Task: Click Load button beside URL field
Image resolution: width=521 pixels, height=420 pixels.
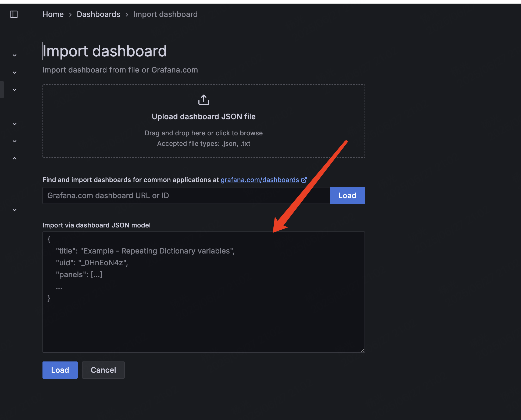Action: 347,195
